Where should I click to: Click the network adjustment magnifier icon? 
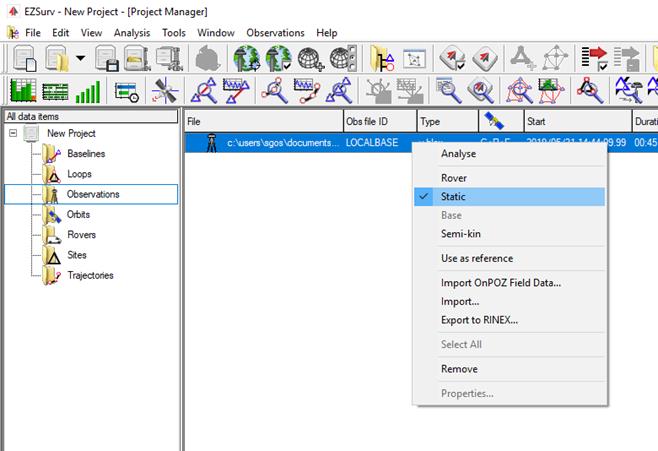520,90
